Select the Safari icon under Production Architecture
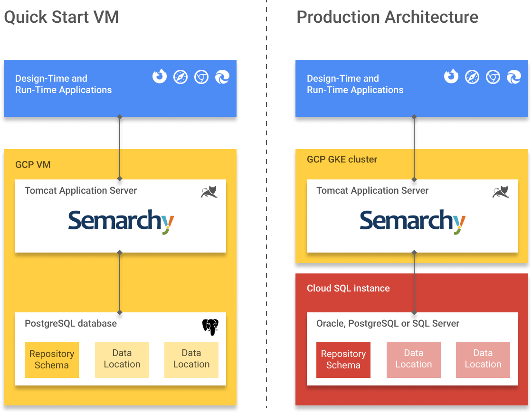This screenshot has width=532, height=413. 472,77
